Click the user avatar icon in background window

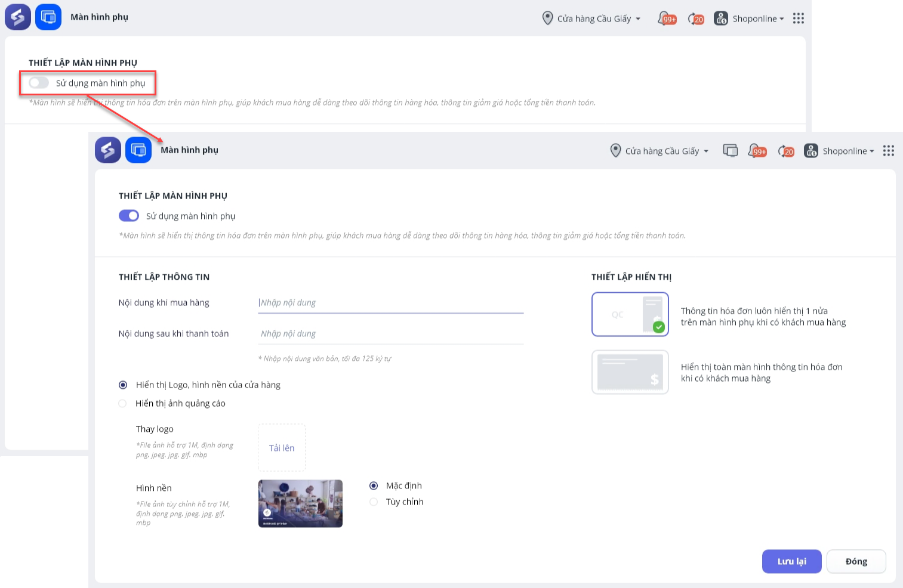721,18
